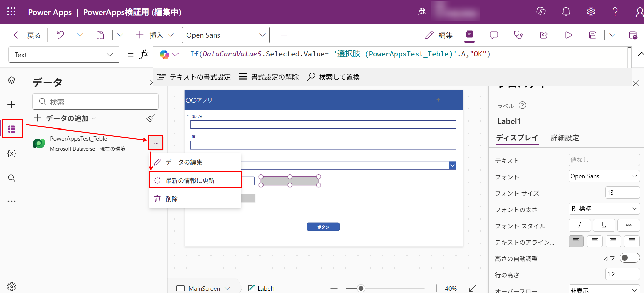The image size is (644, 293).
Task: Toggle underline font style button
Action: [604, 225]
